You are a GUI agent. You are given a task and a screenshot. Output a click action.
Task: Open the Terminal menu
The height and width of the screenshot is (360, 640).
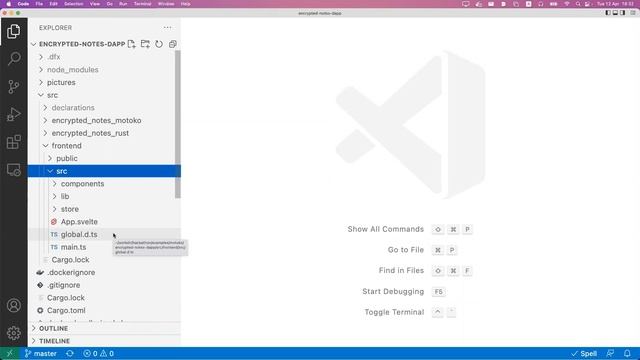pos(142,4)
